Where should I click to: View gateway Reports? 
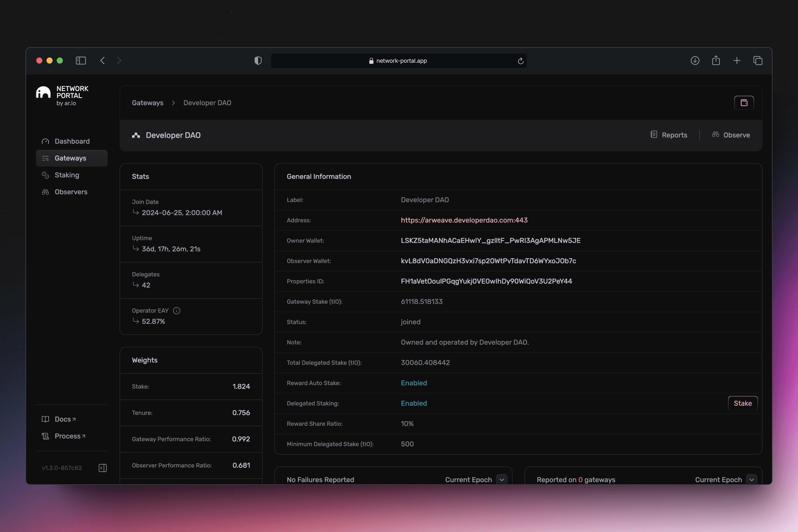[669, 135]
